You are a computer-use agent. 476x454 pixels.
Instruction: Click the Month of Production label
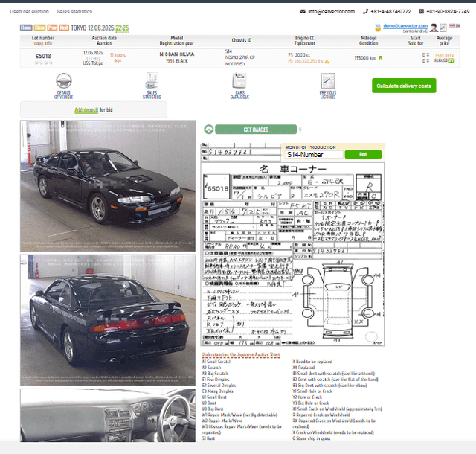coord(311,147)
